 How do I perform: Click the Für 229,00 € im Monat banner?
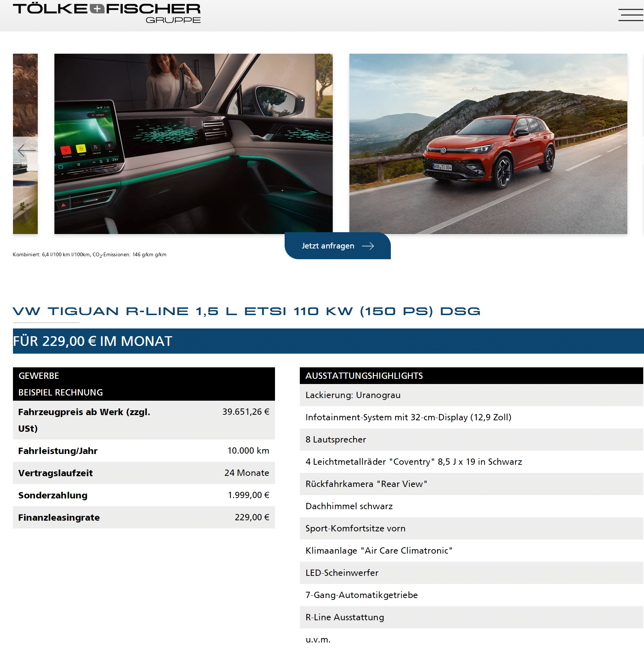pos(328,341)
